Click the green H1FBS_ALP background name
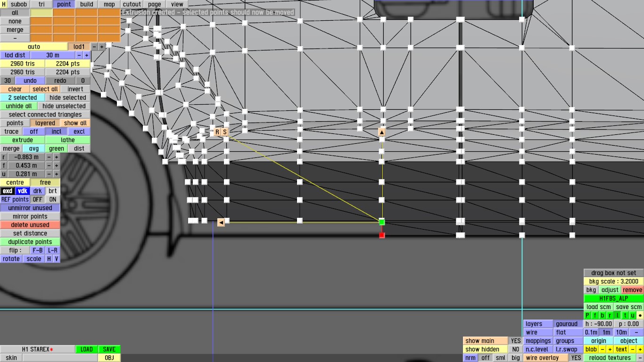The image size is (644, 362). coord(614,298)
